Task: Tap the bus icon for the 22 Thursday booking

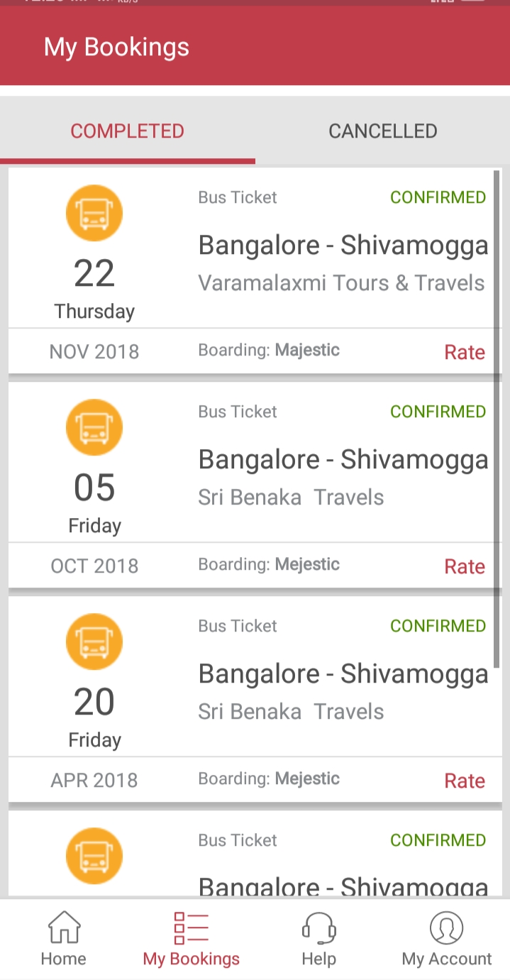Action: pos(94,213)
